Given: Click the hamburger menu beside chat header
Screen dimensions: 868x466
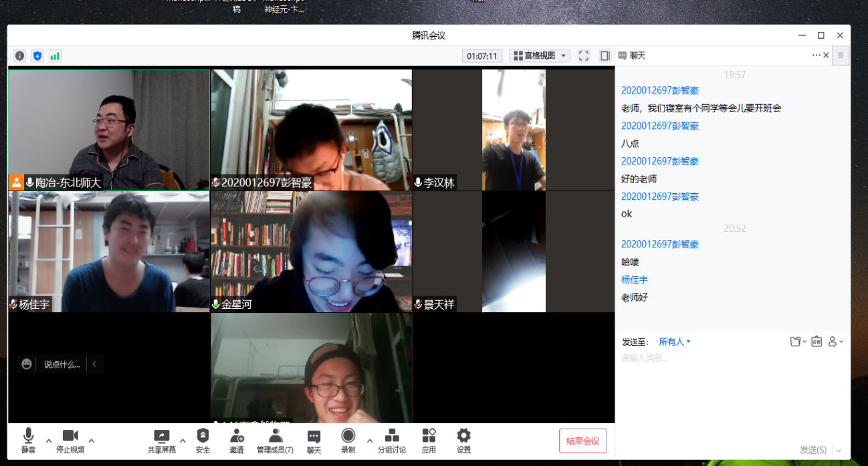Looking at the screenshot, I should [x=841, y=55].
